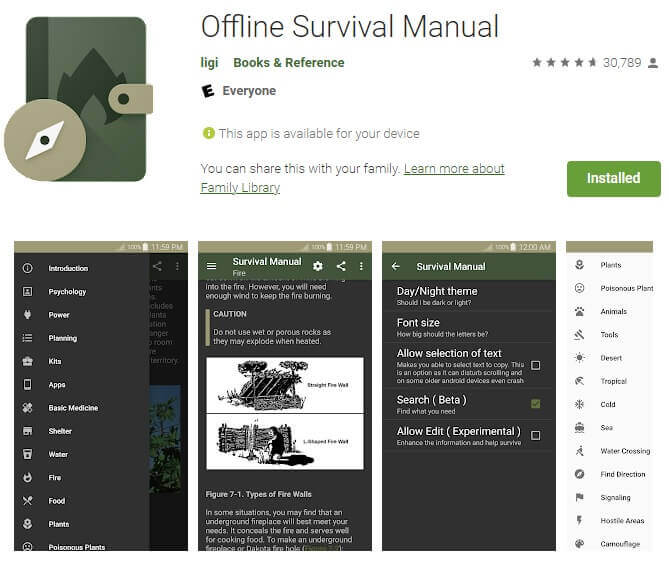
Task: Select Desert sun icon in light menu
Action: [579, 358]
